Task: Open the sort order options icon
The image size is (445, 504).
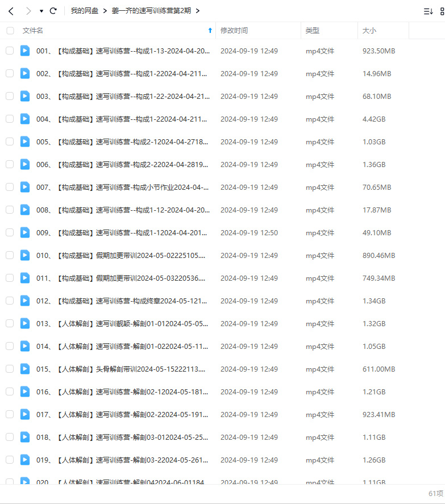Action: point(428,11)
